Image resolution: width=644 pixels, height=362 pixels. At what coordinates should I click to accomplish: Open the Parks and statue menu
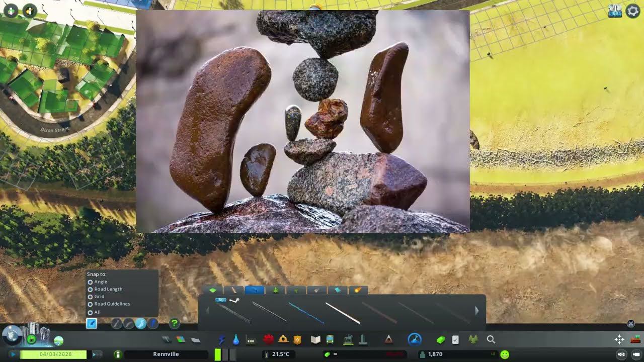(348, 340)
